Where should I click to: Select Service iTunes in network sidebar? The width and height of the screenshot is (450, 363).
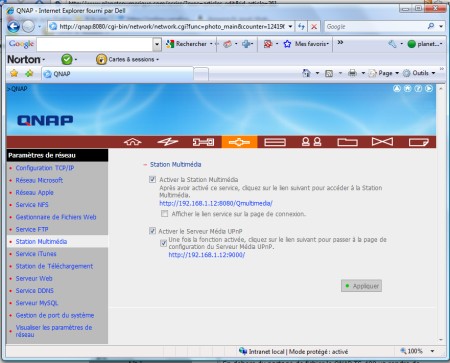[36, 254]
